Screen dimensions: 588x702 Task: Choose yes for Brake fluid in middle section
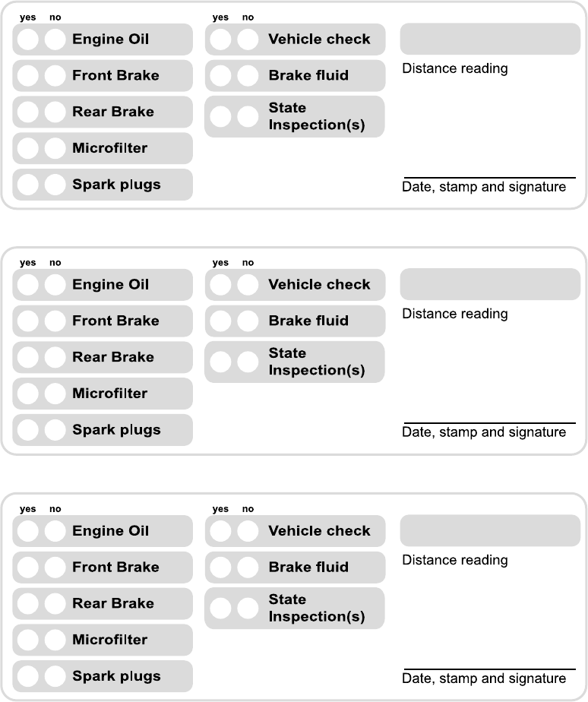pos(221,321)
